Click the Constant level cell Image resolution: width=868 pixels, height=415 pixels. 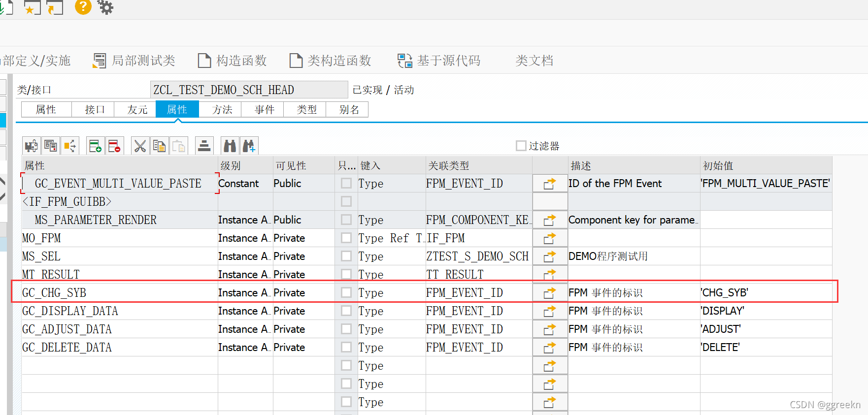click(245, 184)
